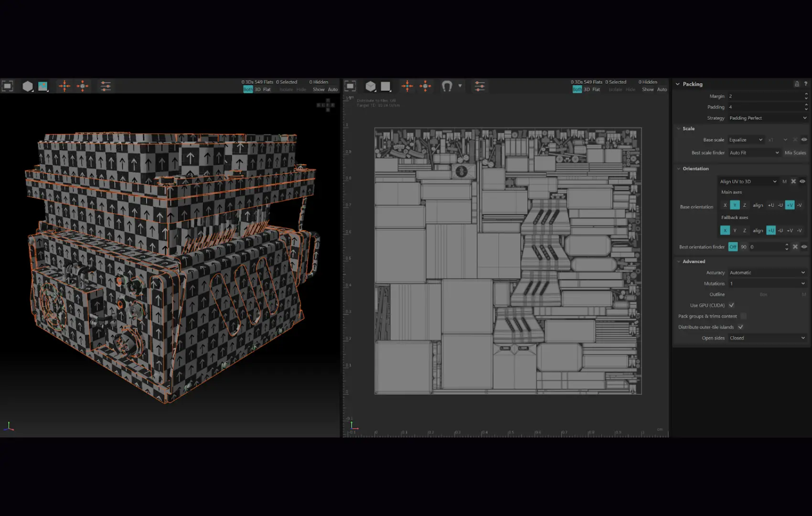This screenshot has width=812, height=516.
Task: Open Packing panel help question mark
Action: [805, 84]
